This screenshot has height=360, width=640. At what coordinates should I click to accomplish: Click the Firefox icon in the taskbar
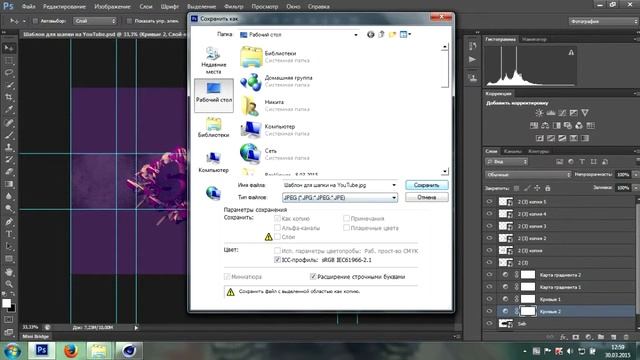click(70, 351)
